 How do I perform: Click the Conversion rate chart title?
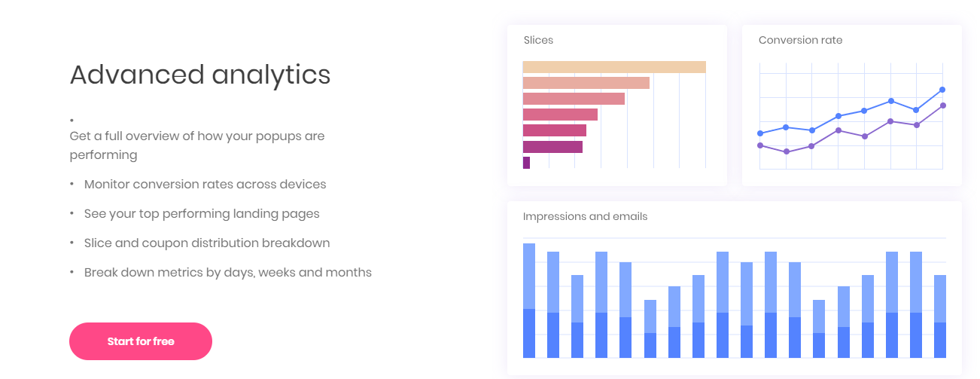(x=800, y=40)
